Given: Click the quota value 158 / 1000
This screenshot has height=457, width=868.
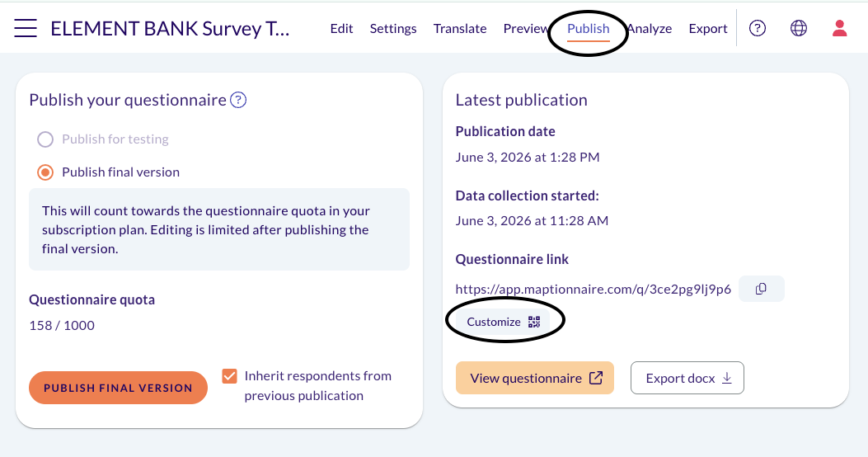Looking at the screenshot, I should click(x=62, y=325).
